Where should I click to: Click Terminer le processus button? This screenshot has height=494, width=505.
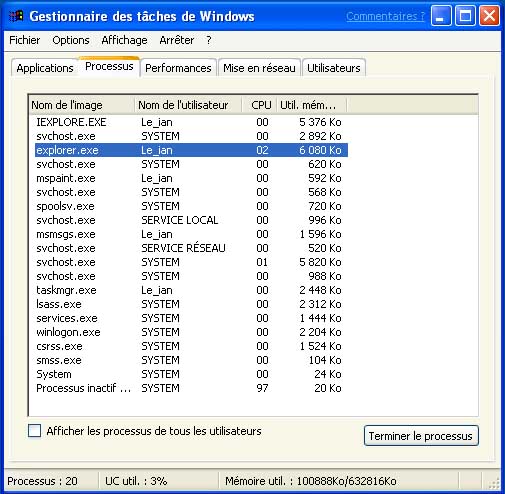click(x=421, y=436)
